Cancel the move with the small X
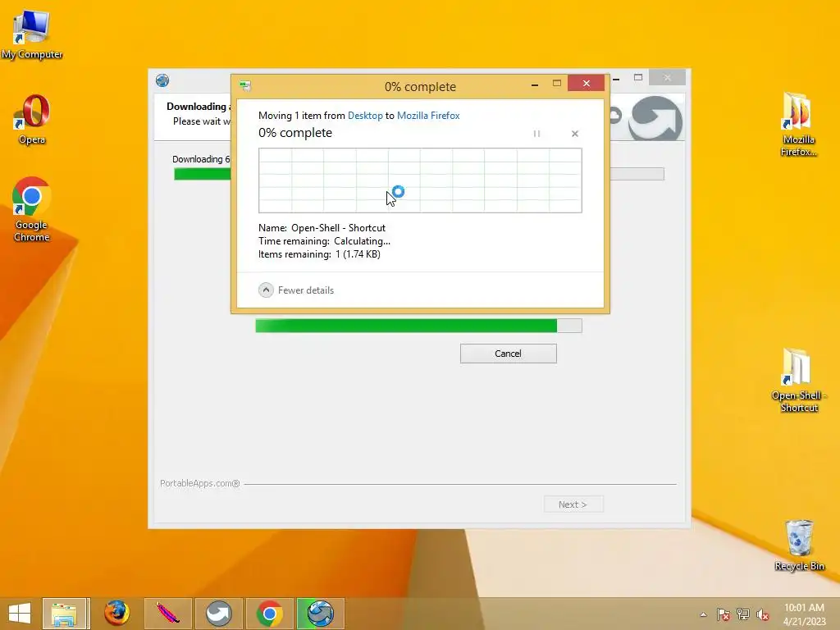This screenshot has height=630, width=840. (x=575, y=134)
